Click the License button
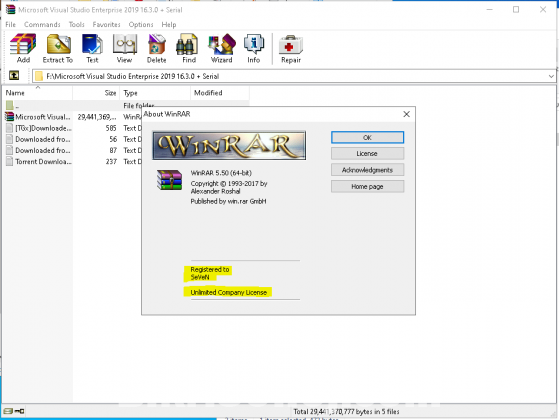Screen dimensions: 559x420 point(367,154)
